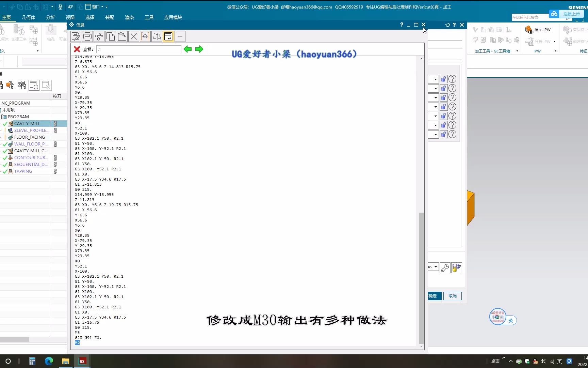Click the minus dash icon in 信息 toolbar

180,36
